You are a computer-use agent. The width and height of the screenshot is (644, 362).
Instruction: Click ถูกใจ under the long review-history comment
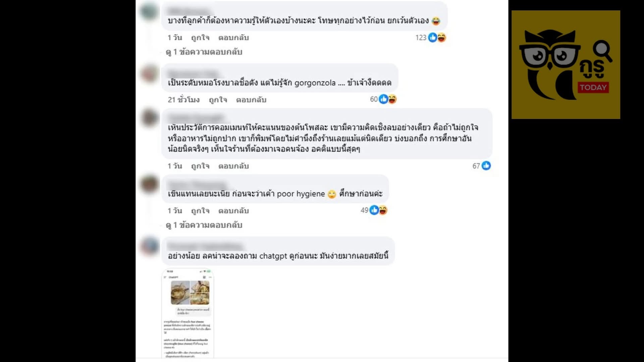click(200, 166)
